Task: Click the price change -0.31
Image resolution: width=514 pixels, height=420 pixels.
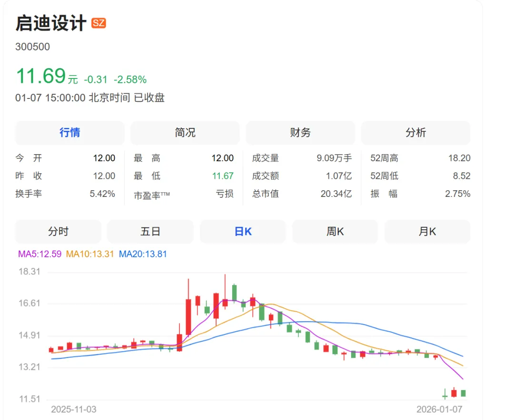Action: click(96, 79)
